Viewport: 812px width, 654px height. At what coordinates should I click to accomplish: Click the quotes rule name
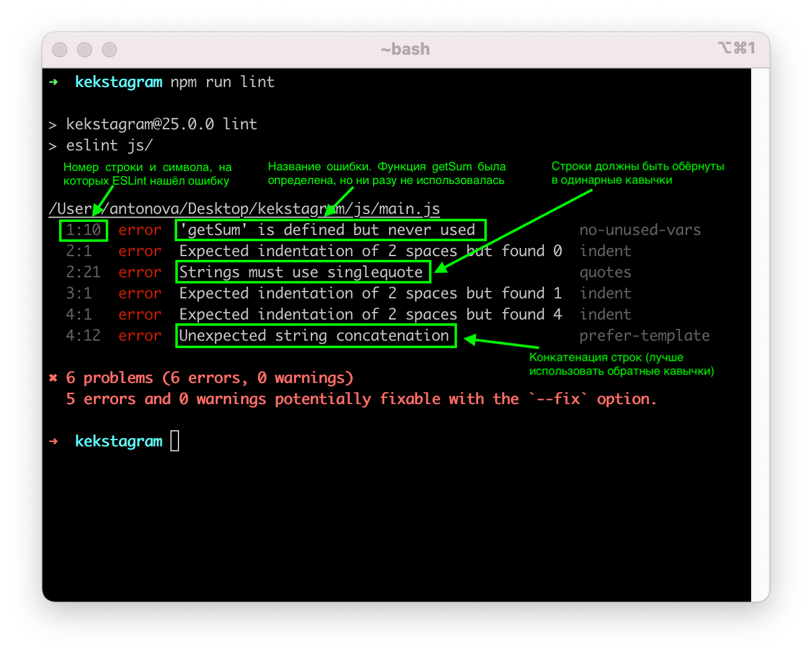[605, 272]
